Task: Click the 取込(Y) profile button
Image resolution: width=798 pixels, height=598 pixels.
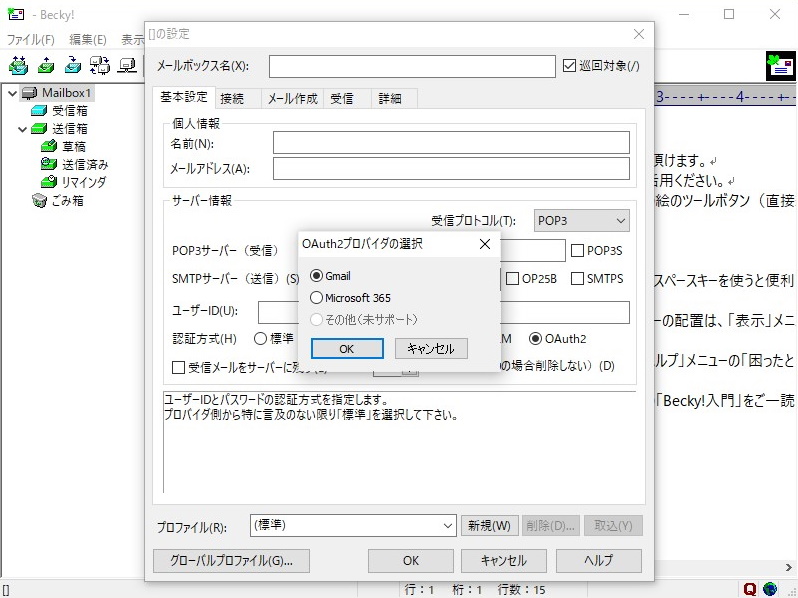Action: pyautogui.click(x=613, y=525)
